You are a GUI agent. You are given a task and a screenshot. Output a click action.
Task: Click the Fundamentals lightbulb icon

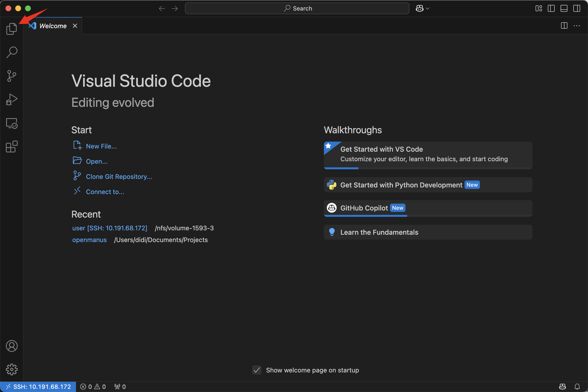pos(332,232)
